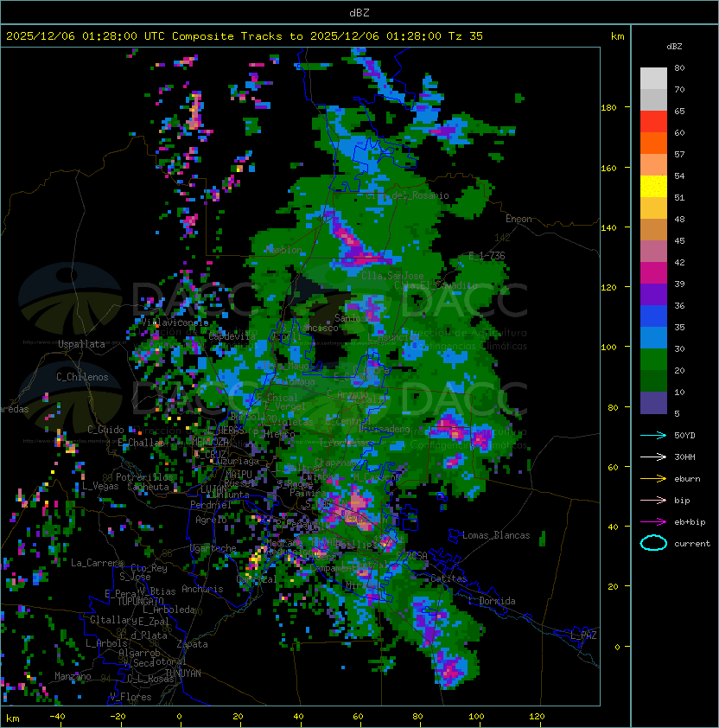Screen dimensions: 719x728
Task: Click the 'V_Flores' place label
Action: [x=130, y=697]
